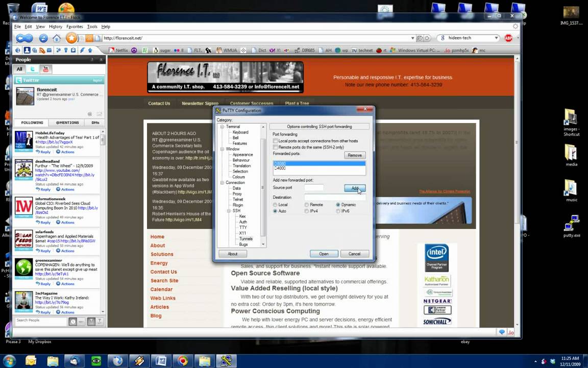Select the Local radio button
Image resolution: width=588 pixels, height=368 pixels.
[x=275, y=204]
